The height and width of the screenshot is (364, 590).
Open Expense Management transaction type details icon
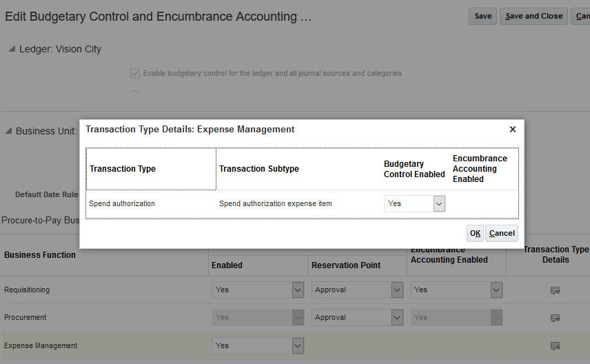click(x=555, y=345)
